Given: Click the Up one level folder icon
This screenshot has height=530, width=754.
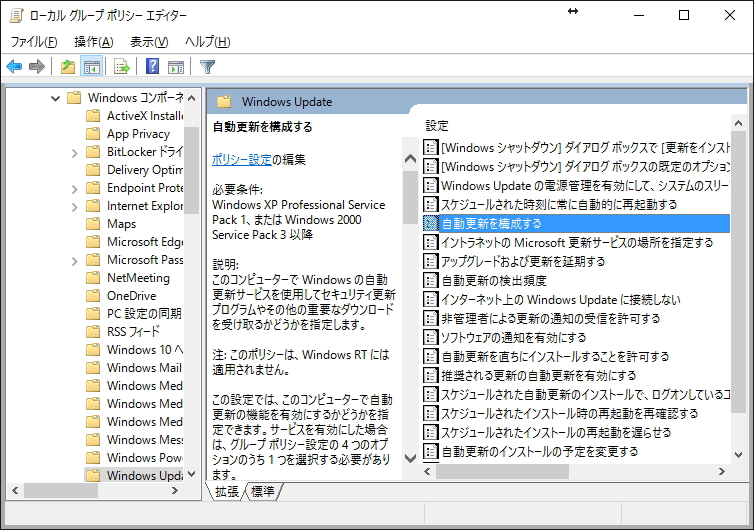Looking at the screenshot, I should 68,66.
